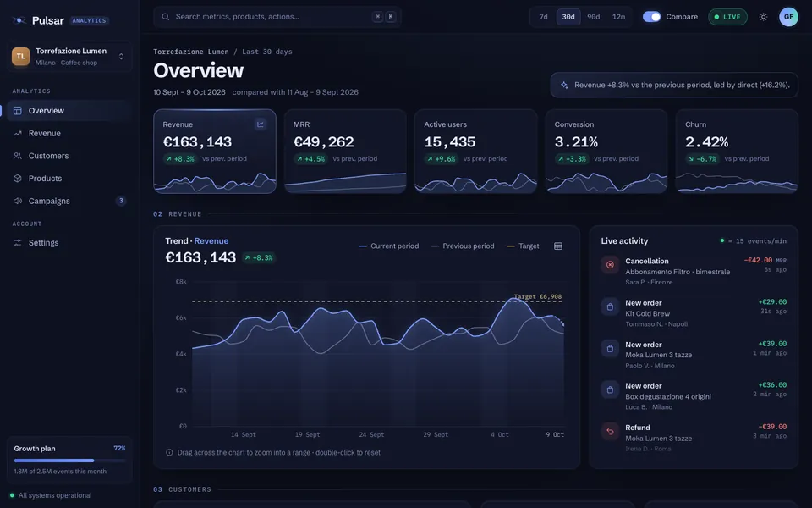Open Products in the sidebar
This screenshot has height=508, width=812.
(x=69, y=179)
